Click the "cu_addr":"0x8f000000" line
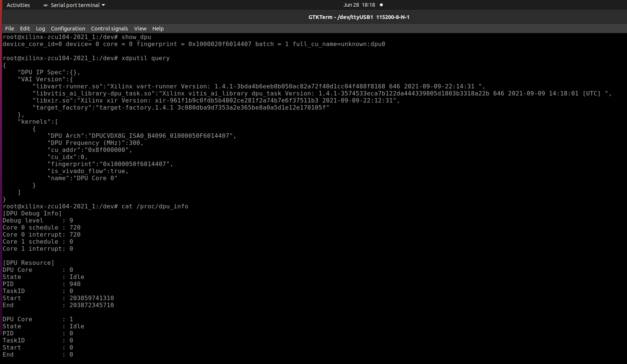The height and width of the screenshot is (364, 627). pyautogui.click(x=90, y=150)
